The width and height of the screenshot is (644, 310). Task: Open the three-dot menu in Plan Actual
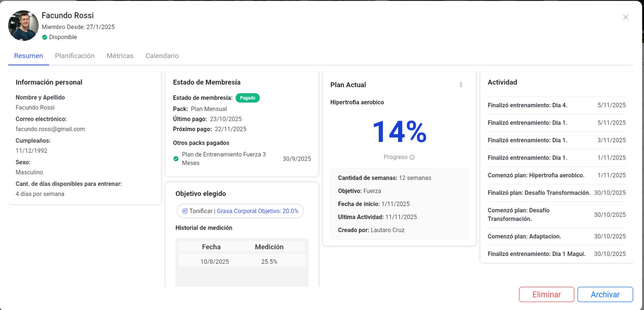coord(461,85)
